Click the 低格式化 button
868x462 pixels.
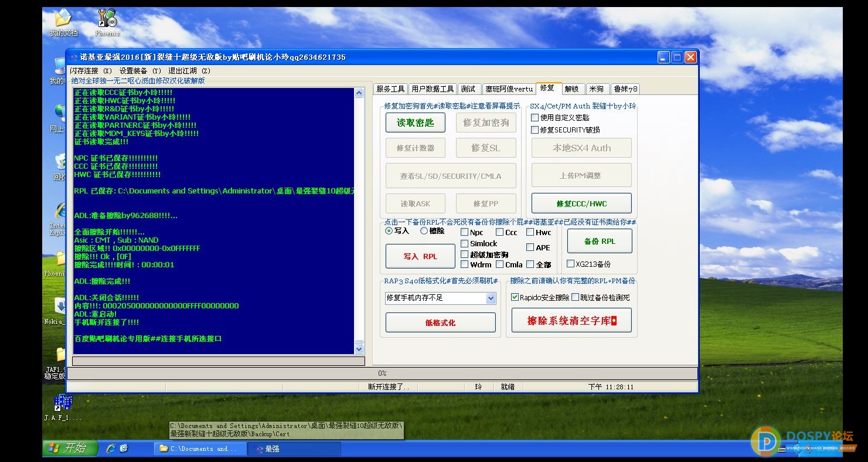[x=440, y=322]
